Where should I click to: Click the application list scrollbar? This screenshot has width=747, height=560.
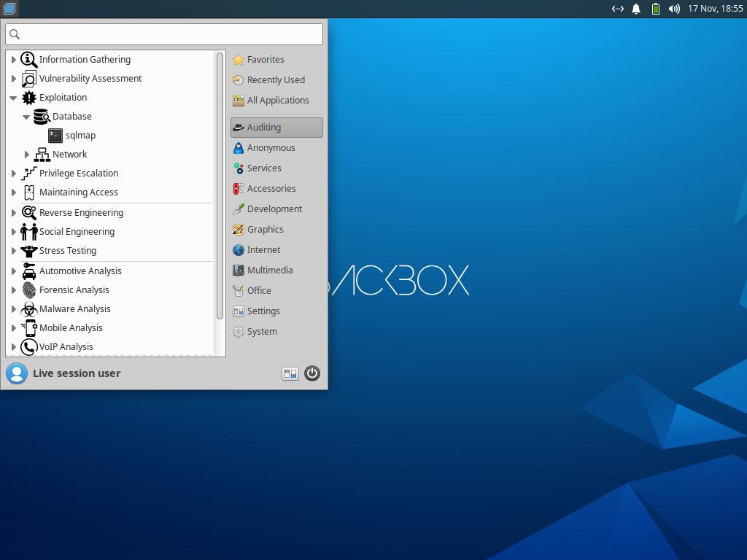(x=220, y=186)
